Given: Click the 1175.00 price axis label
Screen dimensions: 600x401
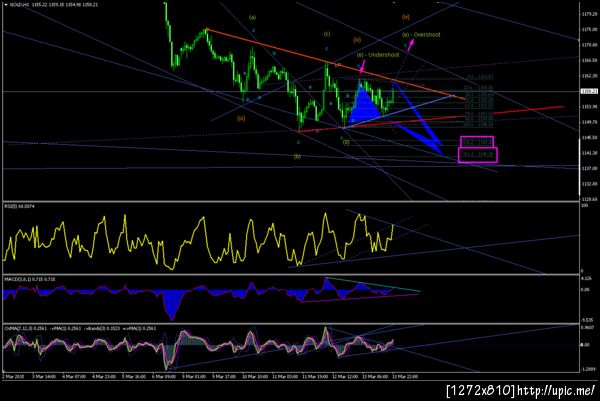Looking at the screenshot, I should [589, 29].
